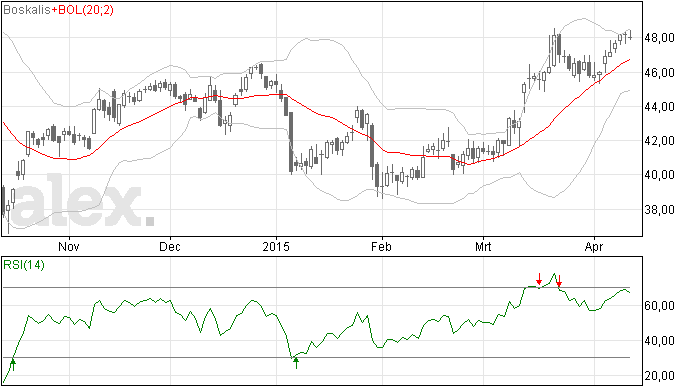Click the green RSI(14) indicator label

tap(24, 265)
